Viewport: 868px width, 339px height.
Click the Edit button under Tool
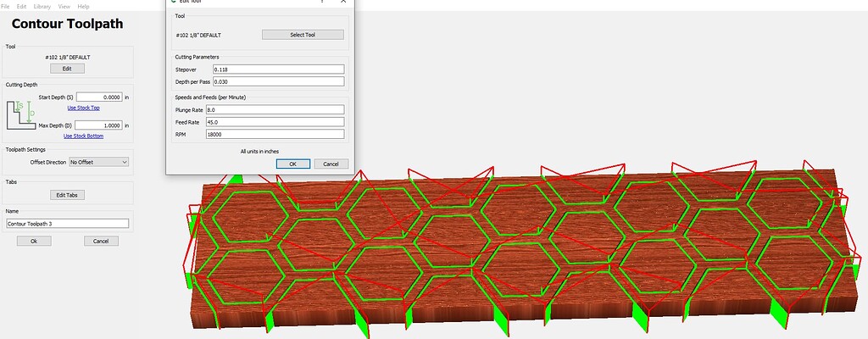click(x=68, y=69)
